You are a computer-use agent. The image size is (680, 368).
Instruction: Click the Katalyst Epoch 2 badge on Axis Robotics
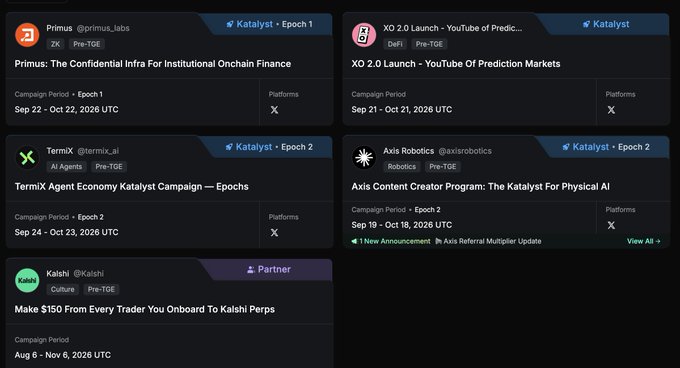pos(606,147)
